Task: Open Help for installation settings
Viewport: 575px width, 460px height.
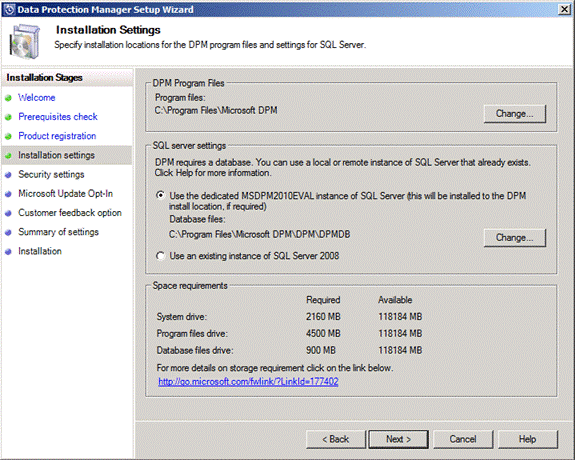Action: 527,439
